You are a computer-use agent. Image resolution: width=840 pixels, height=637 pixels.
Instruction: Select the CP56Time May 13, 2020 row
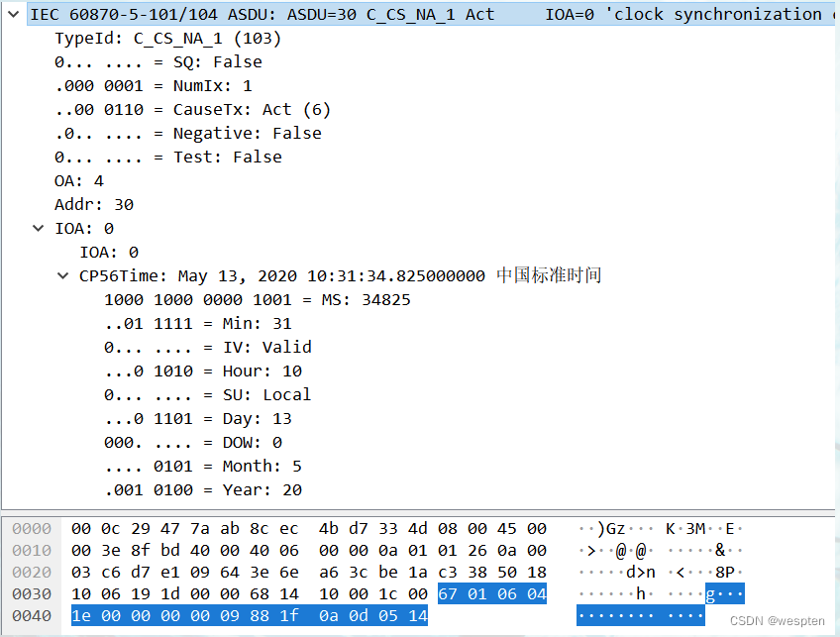click(x=341, y=276)
